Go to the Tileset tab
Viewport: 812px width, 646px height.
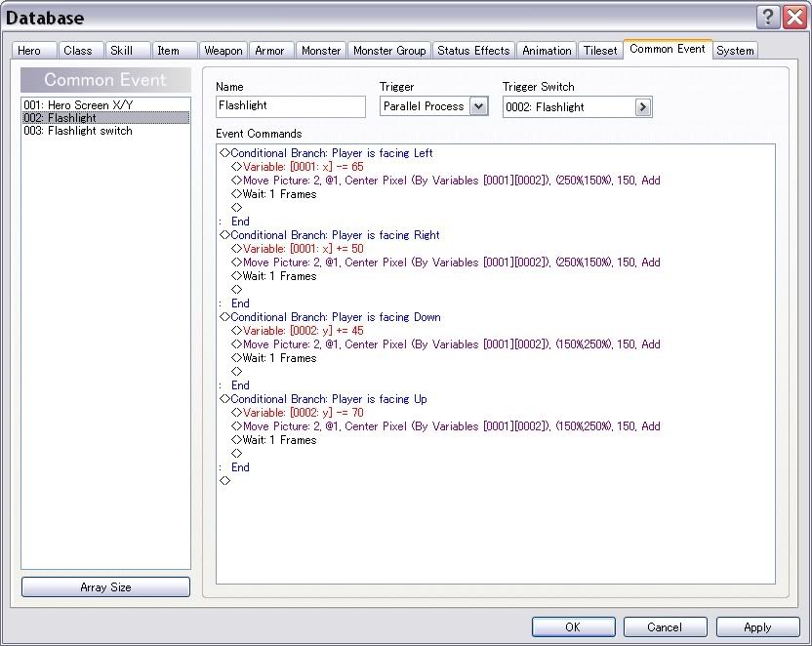point(600,51)
